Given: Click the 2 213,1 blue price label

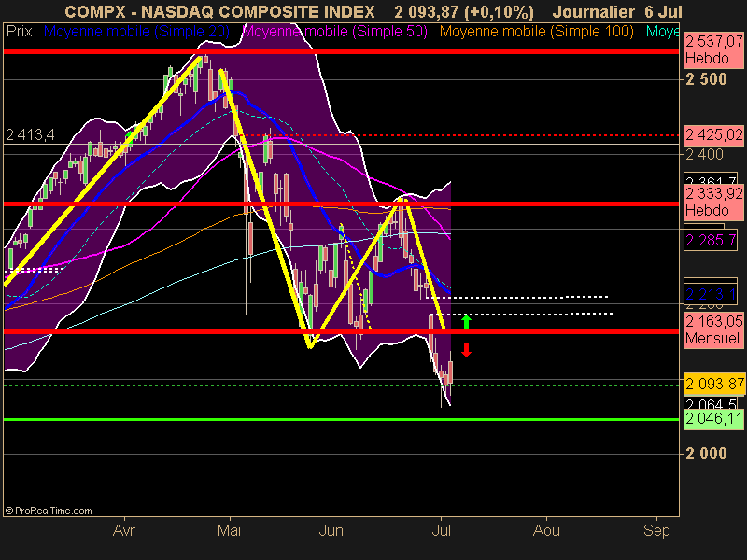Looking at the screenshot, I should coord(711,295).
